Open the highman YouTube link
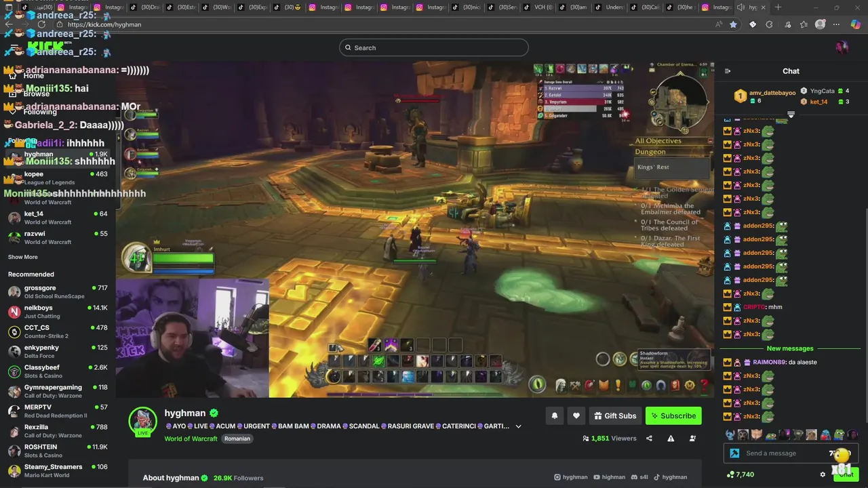This screenshot has height=488, width=868. tap(609, 477)
